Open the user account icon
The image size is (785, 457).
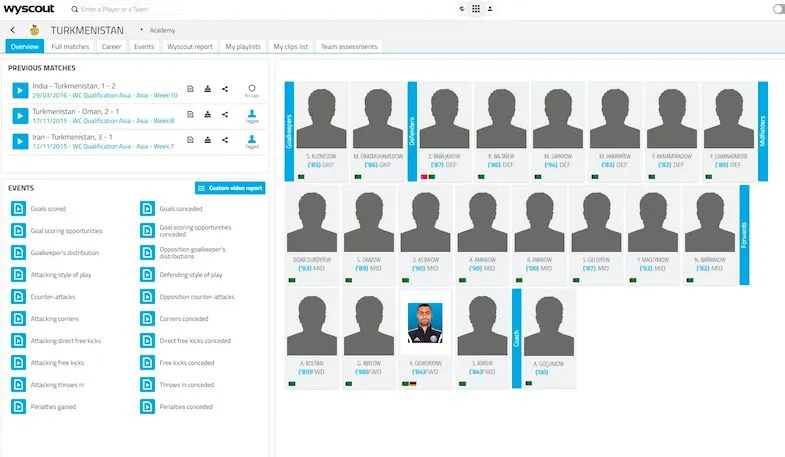[490, 9]
